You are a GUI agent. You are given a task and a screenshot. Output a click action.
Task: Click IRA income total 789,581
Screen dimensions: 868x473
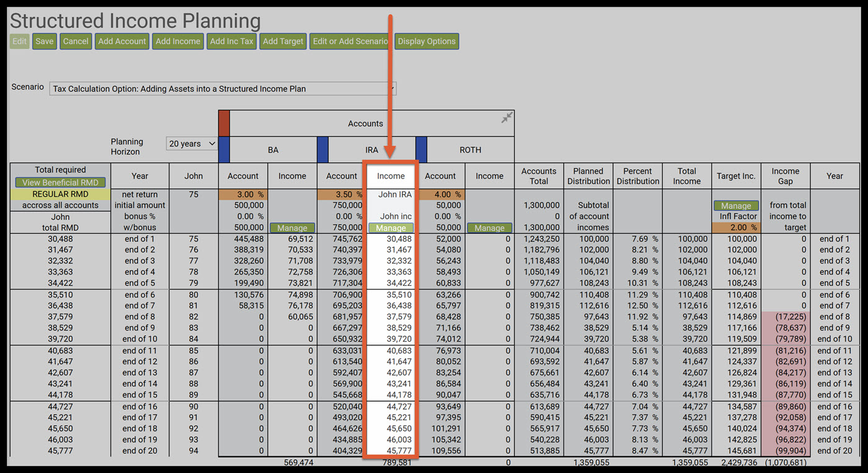(x=397, y=462)
